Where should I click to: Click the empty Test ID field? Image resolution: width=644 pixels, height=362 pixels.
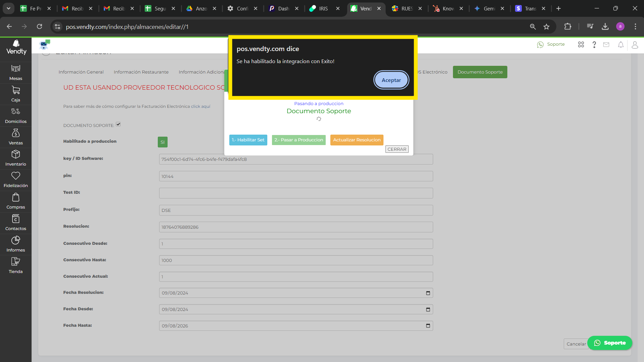296,193
